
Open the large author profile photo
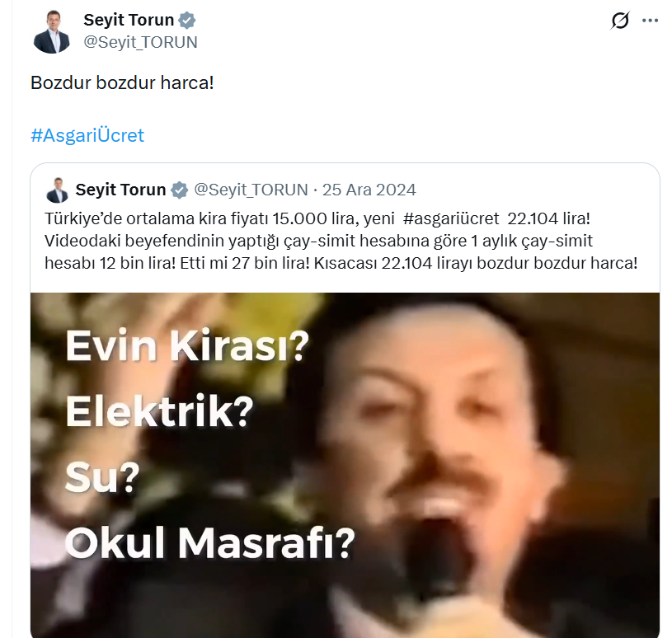(52, 31)
